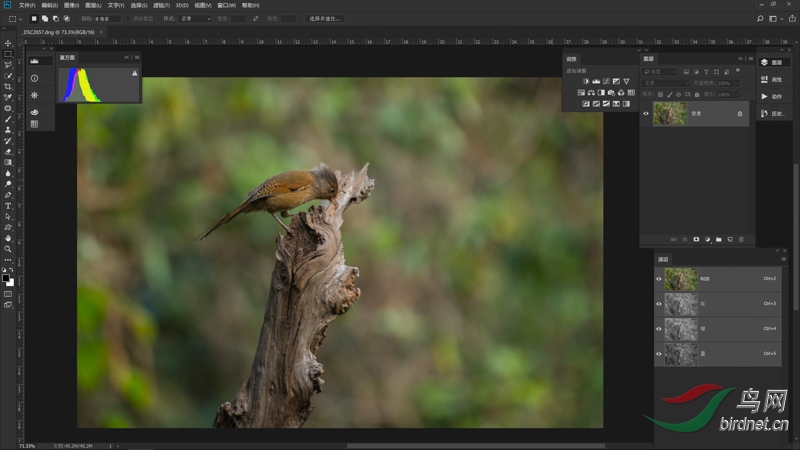Delete layer using trash icon
This screenshot has width=800, height=450.
pyautogui.click(x=740, y=240)
